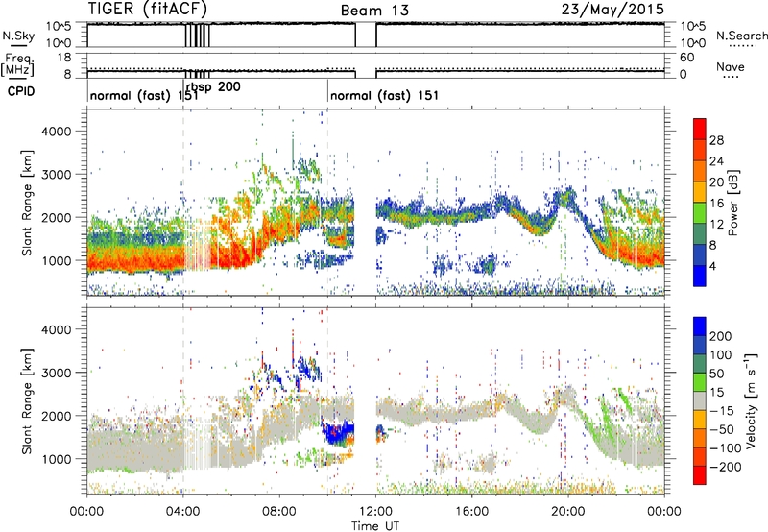The height and width of the screenshot is (532, 768).
Task: Click the N.Sky legend label
Action: [x=18, y=36]
